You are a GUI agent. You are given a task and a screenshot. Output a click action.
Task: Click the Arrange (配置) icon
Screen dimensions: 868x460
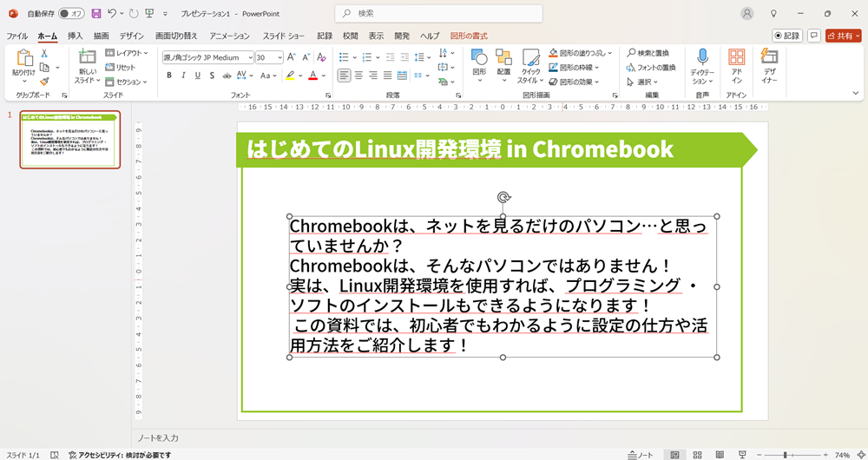(503, 57)
